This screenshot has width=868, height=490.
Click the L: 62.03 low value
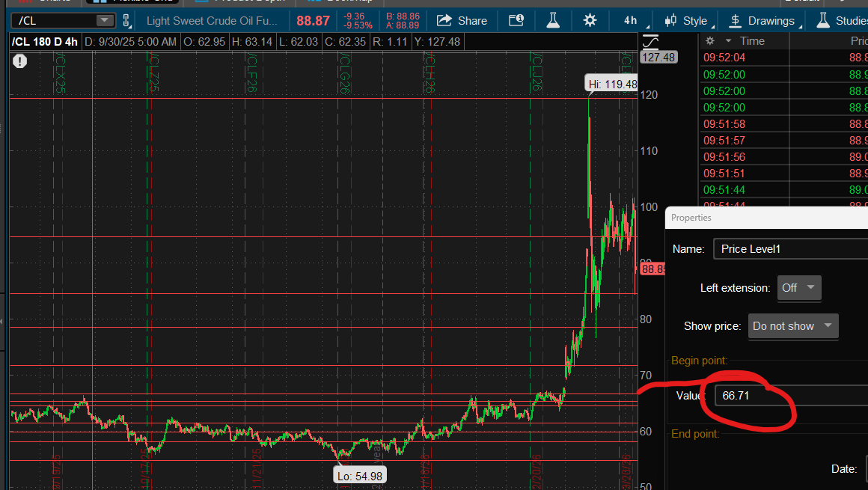[299, 42]
